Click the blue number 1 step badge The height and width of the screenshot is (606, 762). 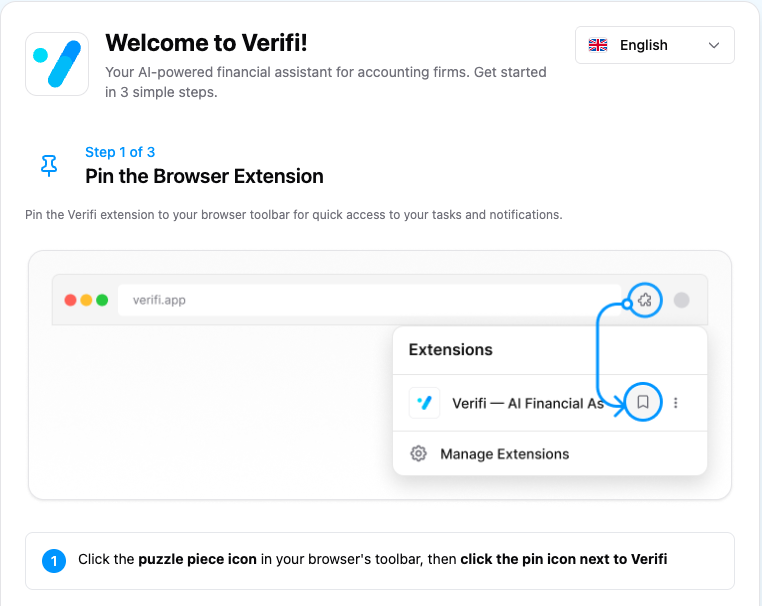pyautogui.click(x=54, y=560)
